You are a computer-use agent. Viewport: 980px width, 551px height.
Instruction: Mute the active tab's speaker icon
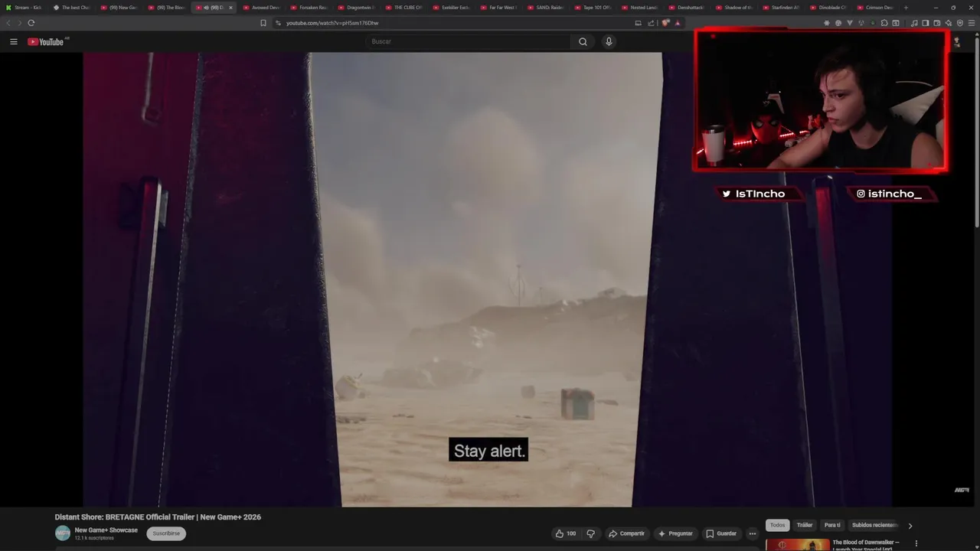[206, 8]
